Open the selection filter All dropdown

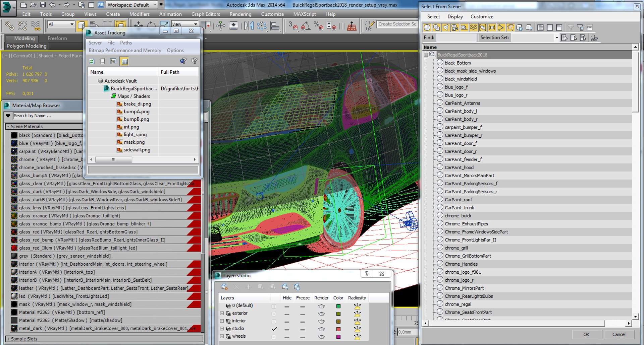point(61,24)
